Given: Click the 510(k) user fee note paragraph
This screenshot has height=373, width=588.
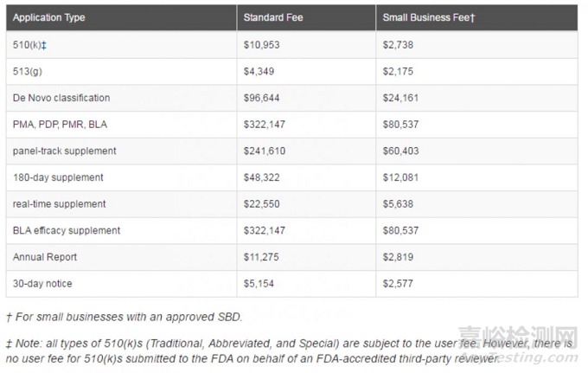Looking at the screenshot, I should click(285, 350).
